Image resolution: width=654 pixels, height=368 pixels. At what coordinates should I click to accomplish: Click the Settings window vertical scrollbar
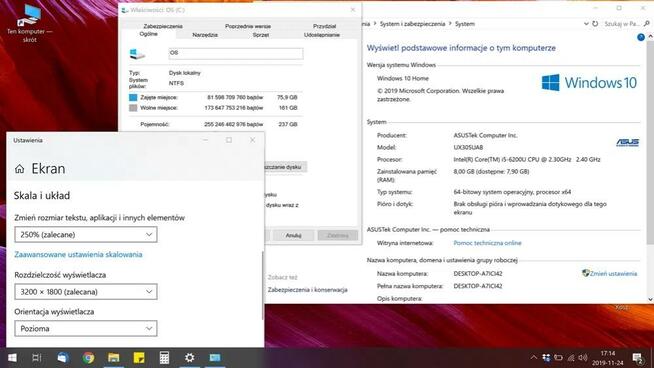click(x=263, y=286)
